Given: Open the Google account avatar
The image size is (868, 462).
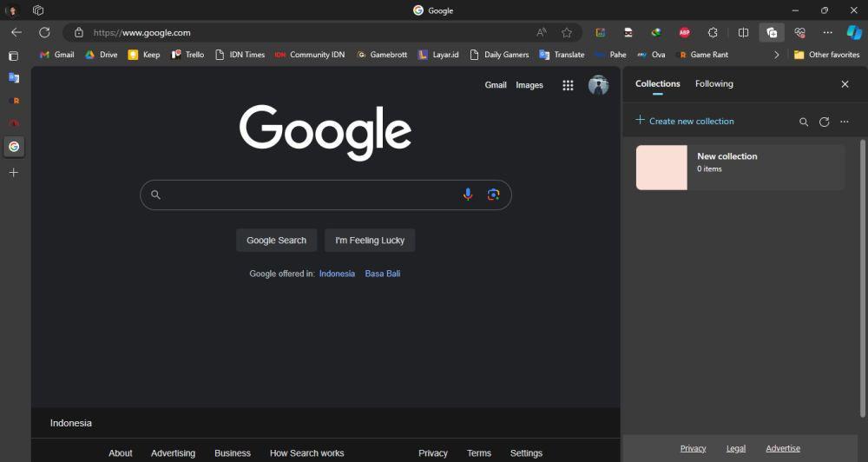Looking at the screenshot, I should coord(598,85).
